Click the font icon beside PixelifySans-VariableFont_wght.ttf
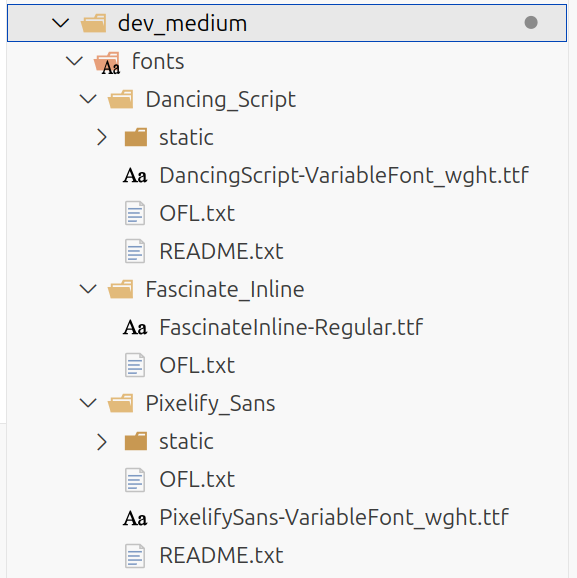The height and width of the screenshot is (578, 577). pyautogui.click(x=135, y=518)
